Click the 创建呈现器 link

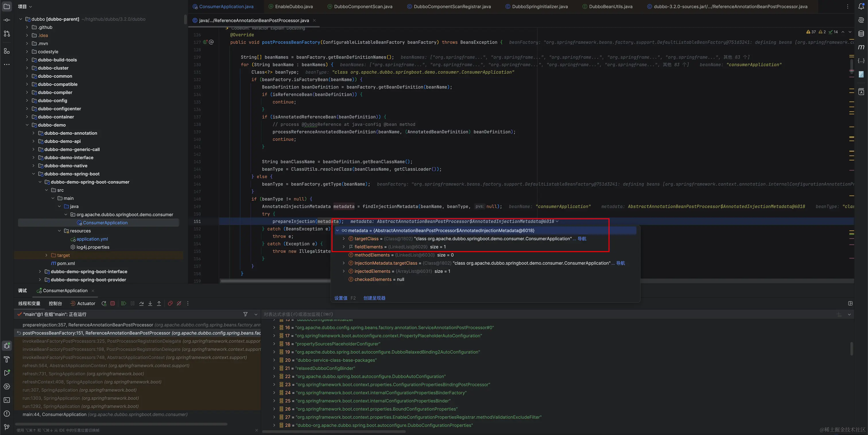(374, 298)
